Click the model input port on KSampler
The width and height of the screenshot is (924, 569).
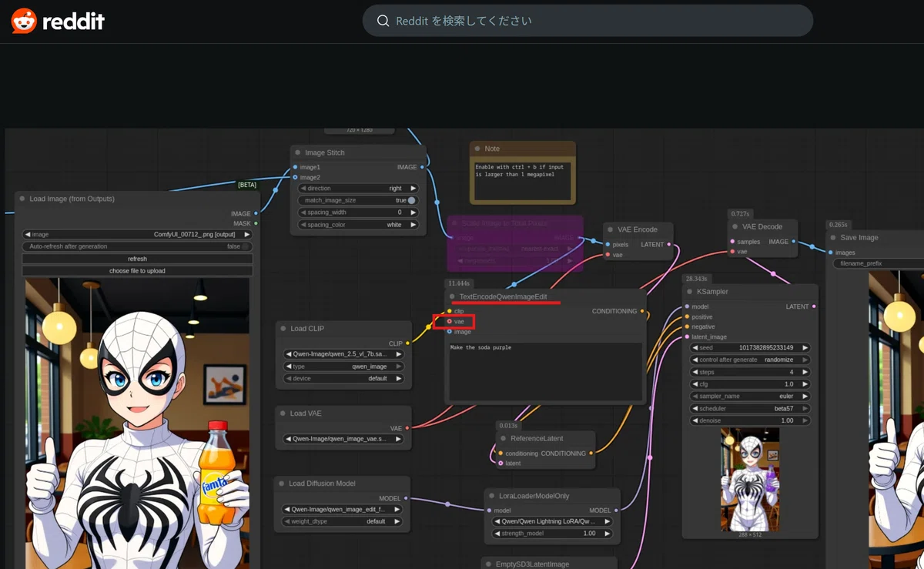(687, 306)
